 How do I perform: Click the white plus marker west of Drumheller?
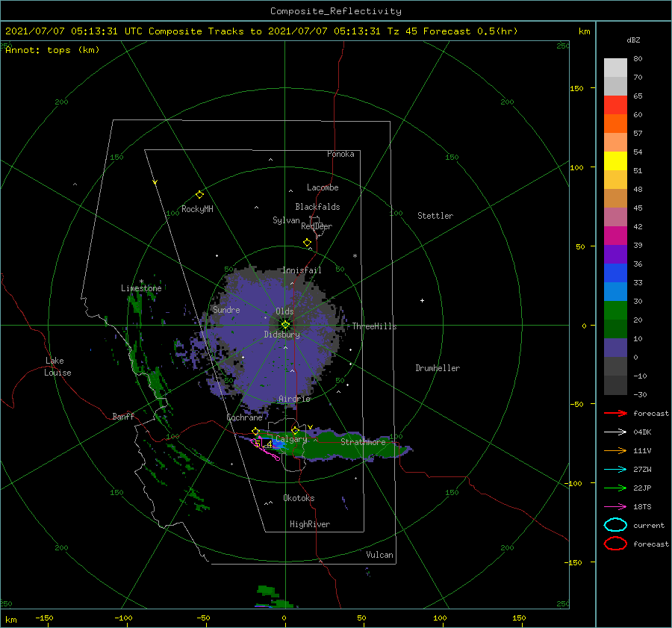pyautogui.click(x=422, y=300)
